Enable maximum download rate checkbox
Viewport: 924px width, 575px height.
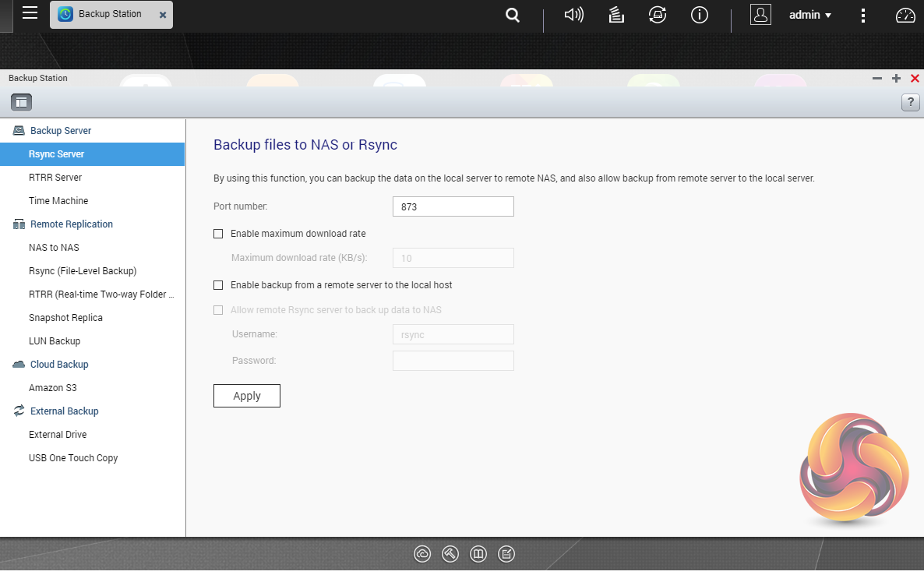(x=218, y=234)
